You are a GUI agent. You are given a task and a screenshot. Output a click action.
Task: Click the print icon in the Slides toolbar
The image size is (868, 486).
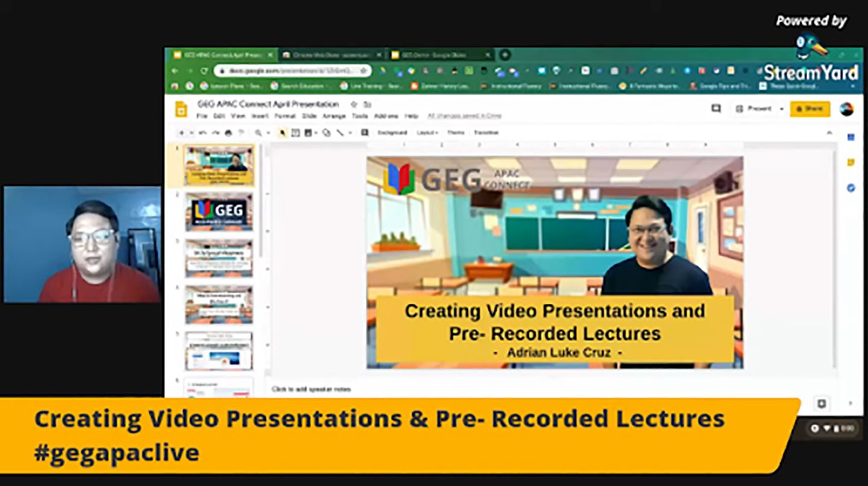(228, 132)
